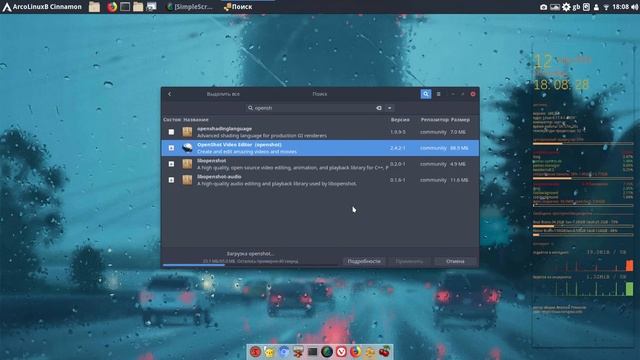Image resolution: width=640 pixels, height=360 pixels.
Task: Select the libopenshot row
Action: click(x=320, y=164)
